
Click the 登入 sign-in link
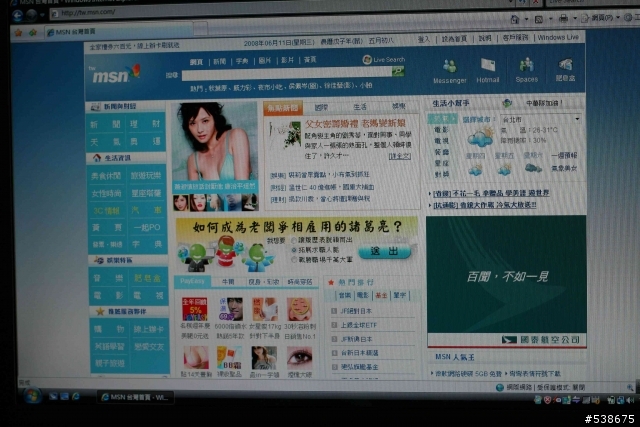click(424, 39)
